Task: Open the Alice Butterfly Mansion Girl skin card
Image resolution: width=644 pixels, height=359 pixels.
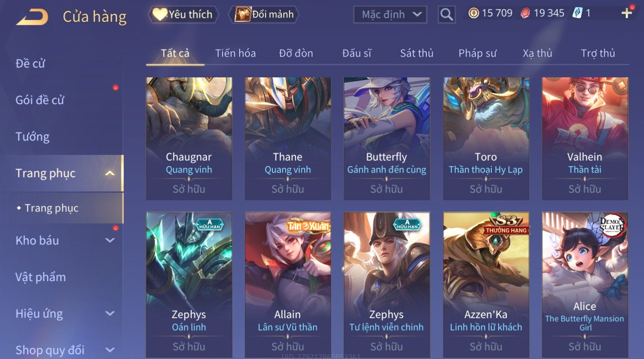Action: (x=585, y=285)
